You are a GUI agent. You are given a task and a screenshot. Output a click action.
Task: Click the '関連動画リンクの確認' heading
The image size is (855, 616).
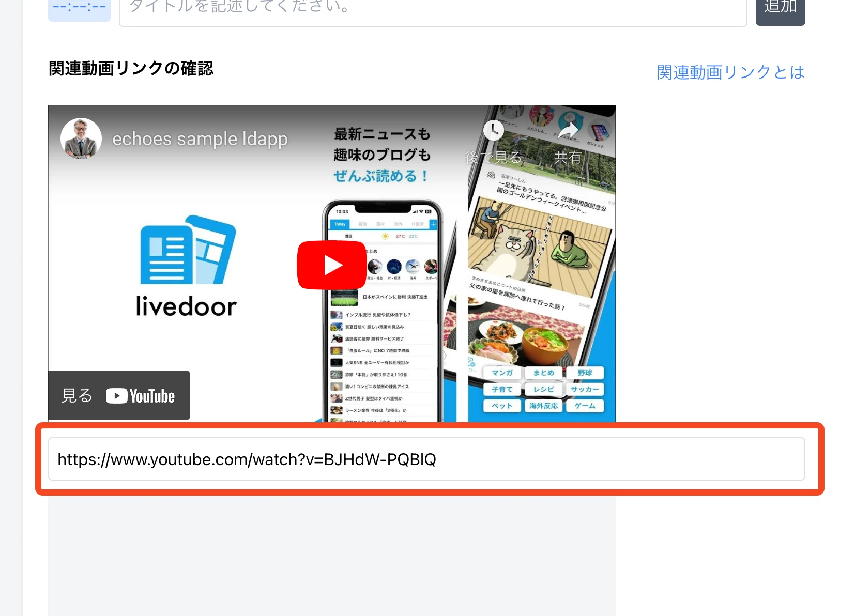click(x=131, y=68)
